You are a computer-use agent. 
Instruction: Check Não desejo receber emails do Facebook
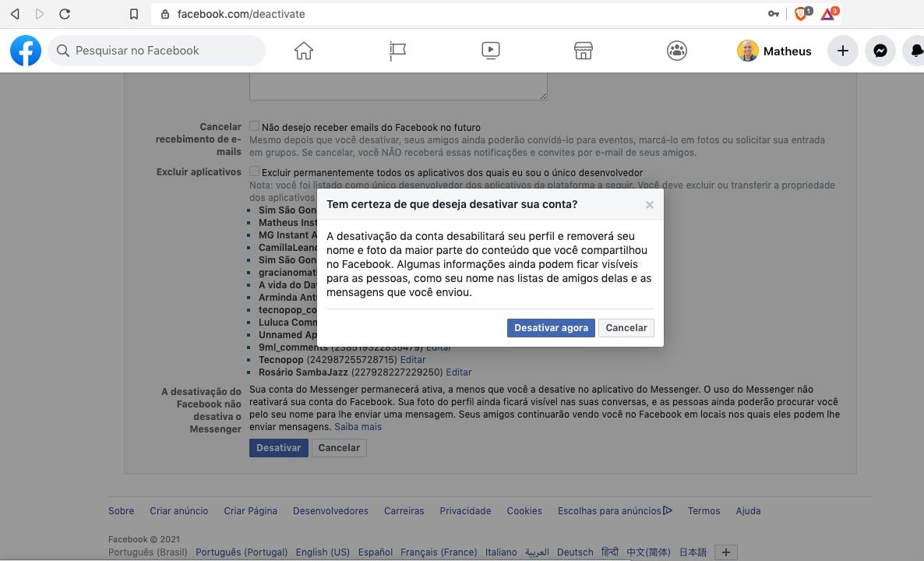tap(254, 126)
